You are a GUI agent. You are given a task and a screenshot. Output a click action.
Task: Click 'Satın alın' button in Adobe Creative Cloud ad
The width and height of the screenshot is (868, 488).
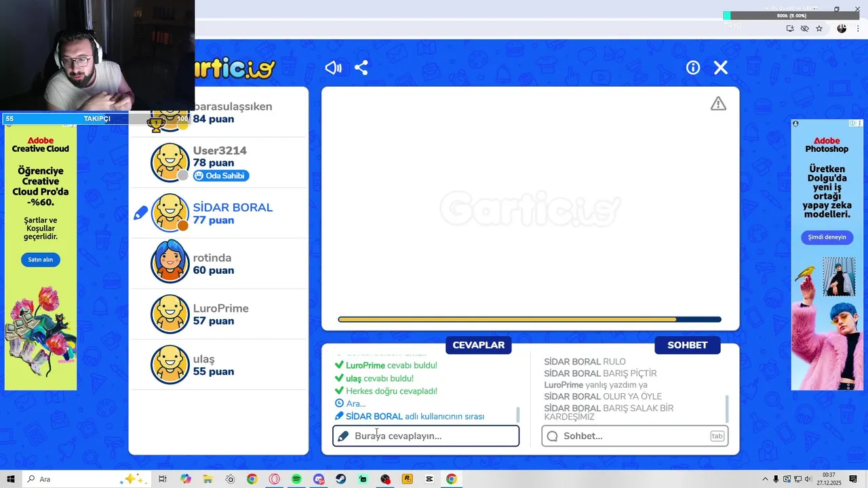40,260
